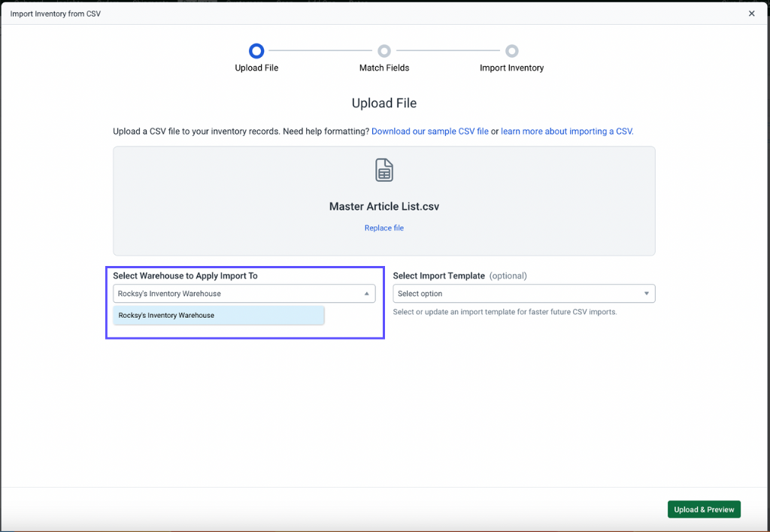Click the up arrow on warehouse dropdown

(366, 294)
